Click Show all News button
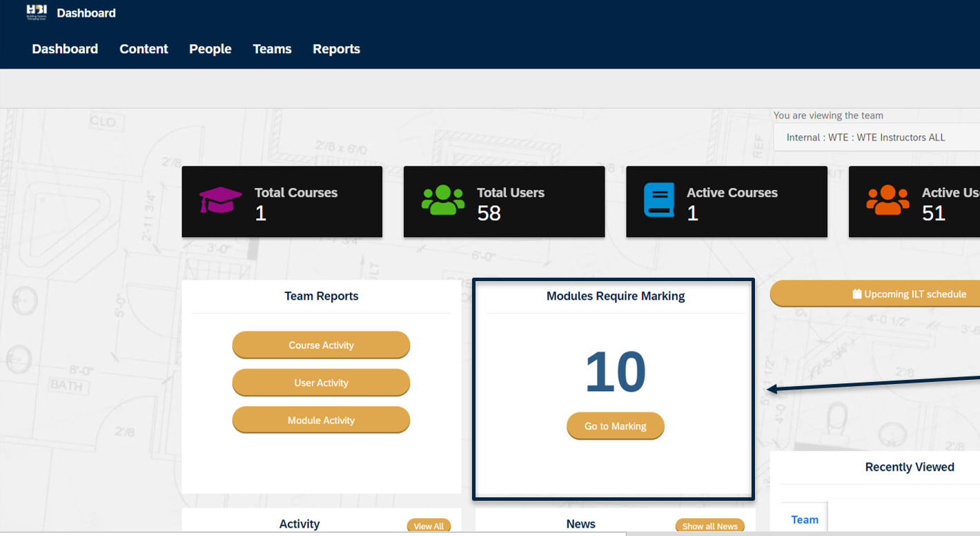980x536 pixels. click(709, 526)
